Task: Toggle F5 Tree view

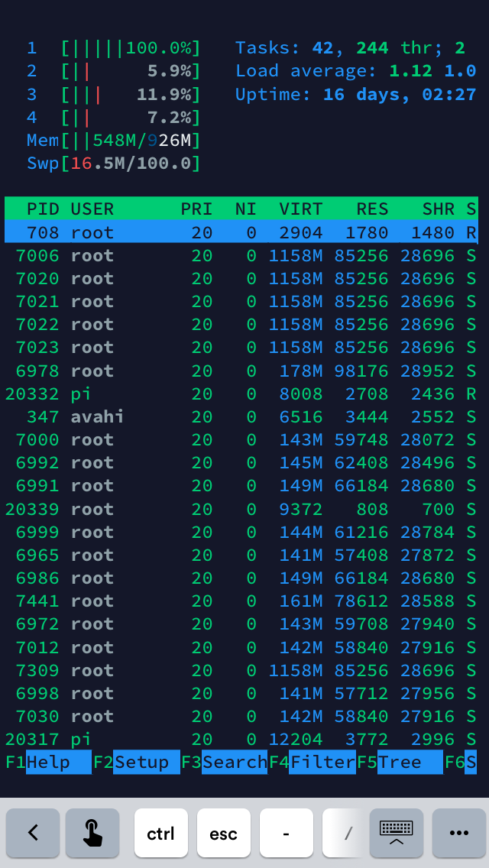Action: click(410, 763)
